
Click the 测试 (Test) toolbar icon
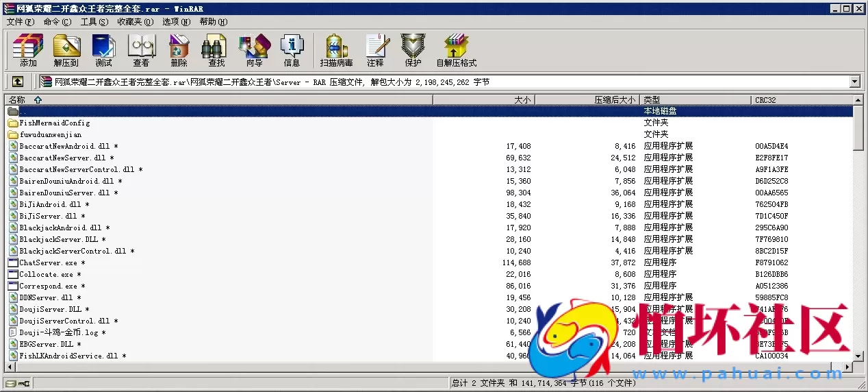(104, 51)
